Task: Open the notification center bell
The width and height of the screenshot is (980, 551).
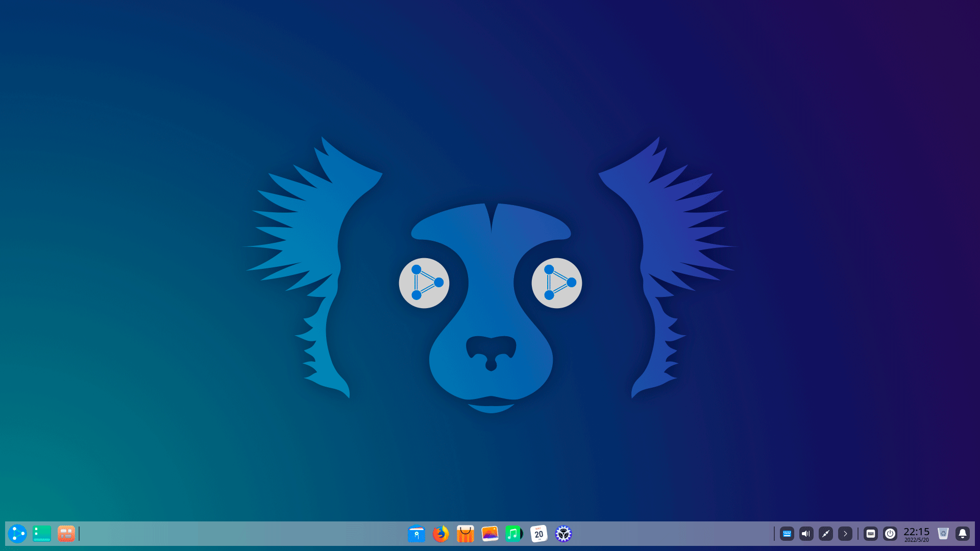Action: pos(963,534)
